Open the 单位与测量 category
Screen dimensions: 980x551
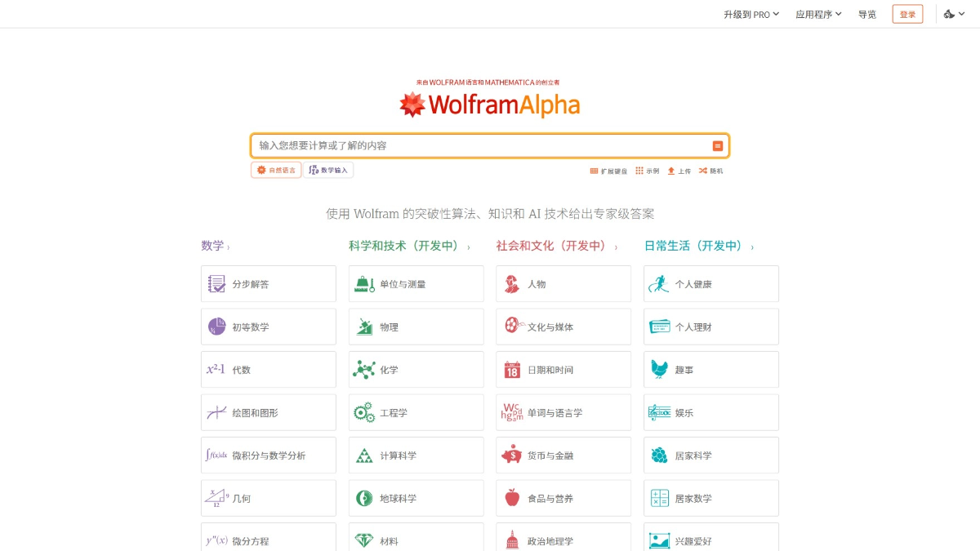coord(416,284)
